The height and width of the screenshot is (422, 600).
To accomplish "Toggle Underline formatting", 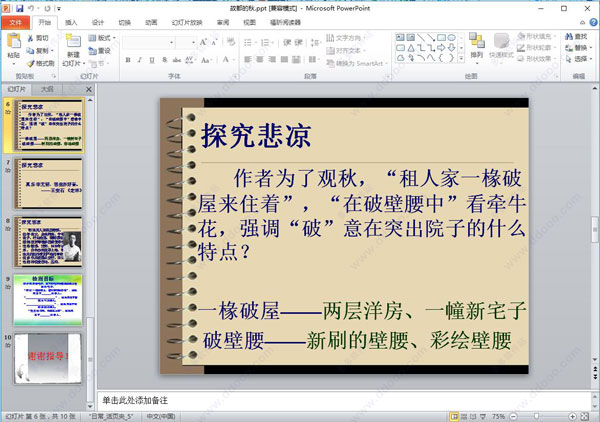I will pos(152,60).
